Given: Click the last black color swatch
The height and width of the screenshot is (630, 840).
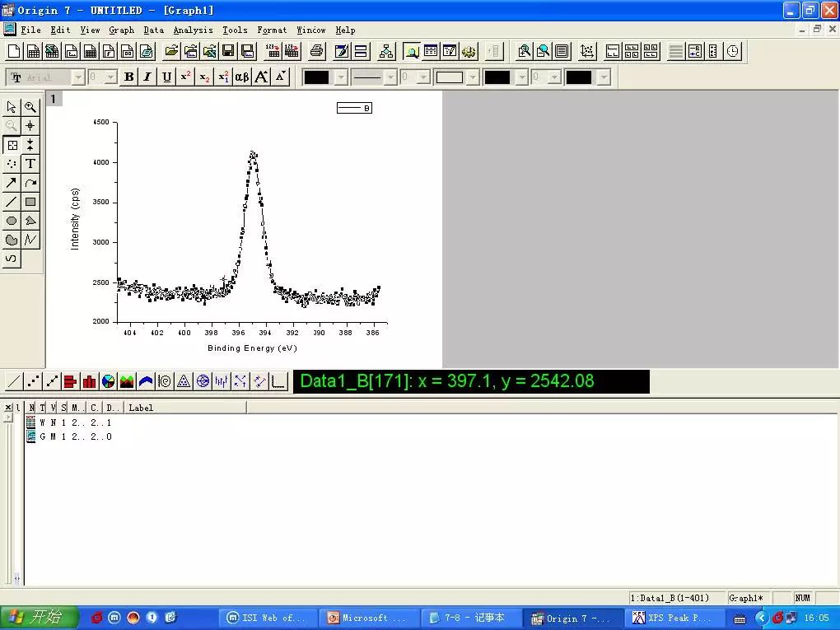Looking at the screenshot, I should pyautogui.click(x=579, y=77).
